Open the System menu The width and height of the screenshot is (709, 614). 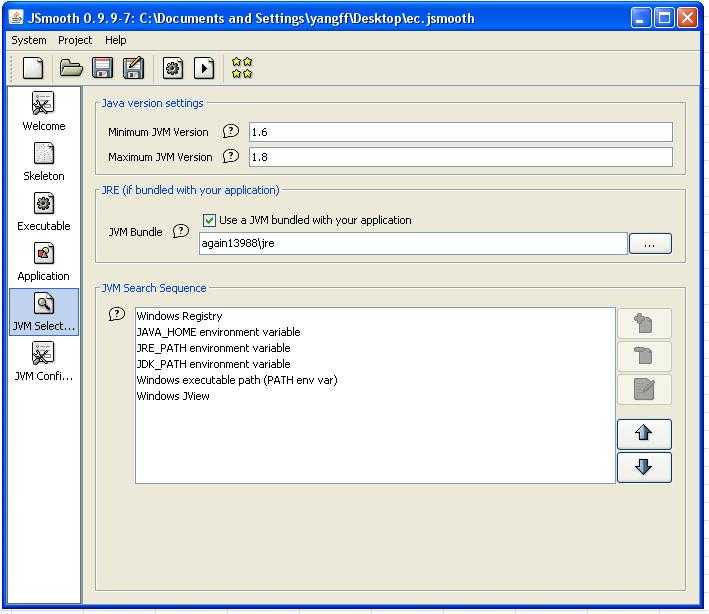pyautogui.click(x=28, y=40)
